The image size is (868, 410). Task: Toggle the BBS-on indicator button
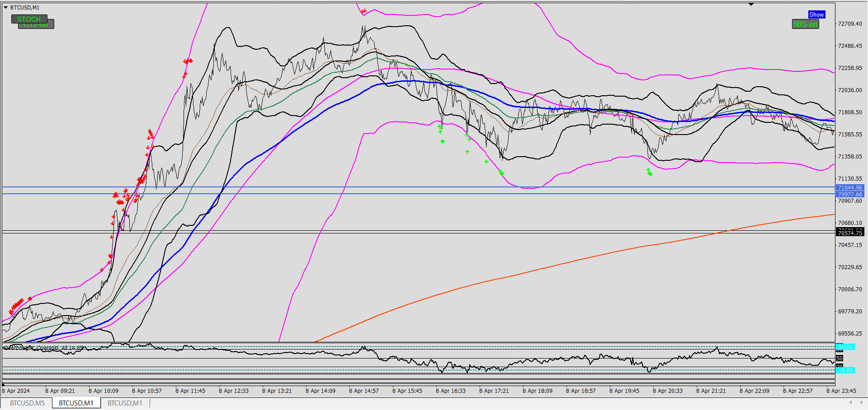point(805,24)
